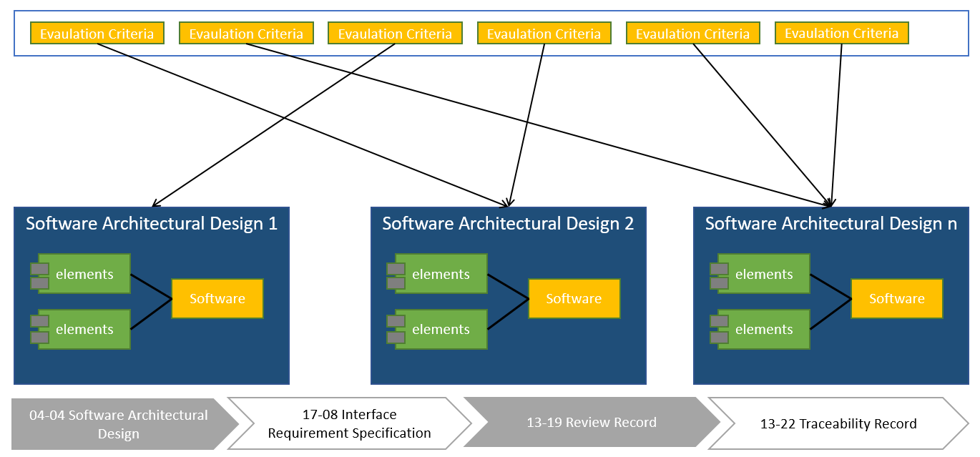
Task: Click the third Evaulation Criteria box
Action: pos(394,33)
